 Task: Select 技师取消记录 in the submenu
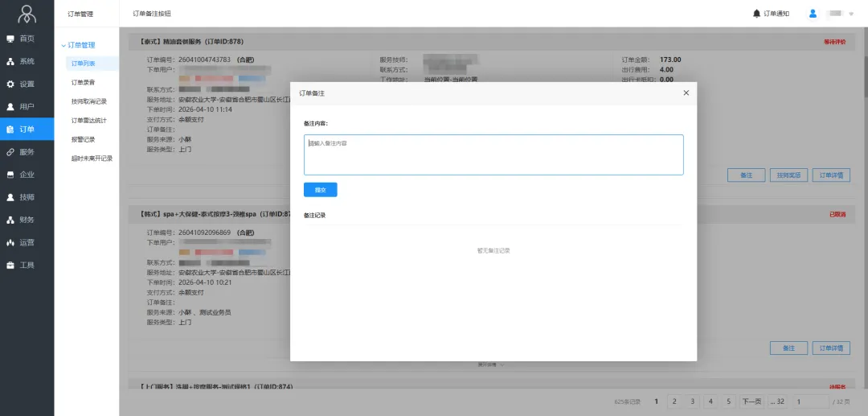tap(88, 101)
